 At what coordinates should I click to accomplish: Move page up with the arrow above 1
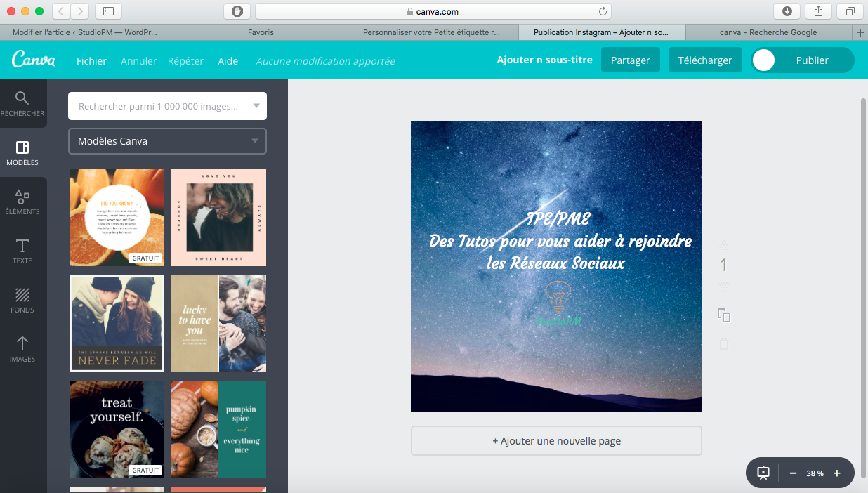click(x=724, y=245)
